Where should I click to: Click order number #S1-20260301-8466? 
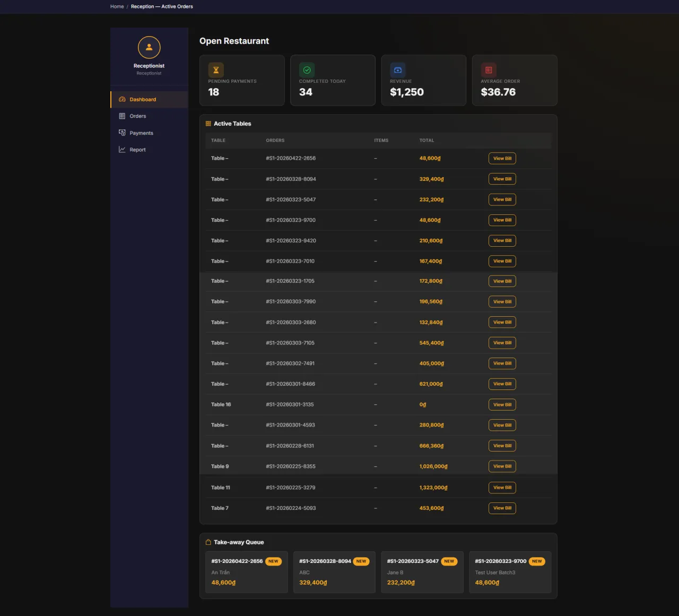(x=291, y=384)
